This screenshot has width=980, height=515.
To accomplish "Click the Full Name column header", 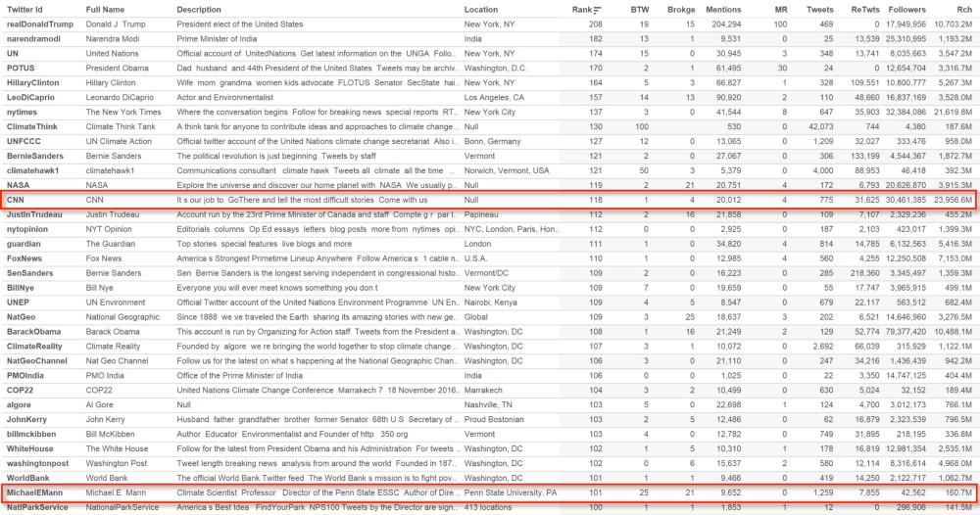I will point(105,10).
